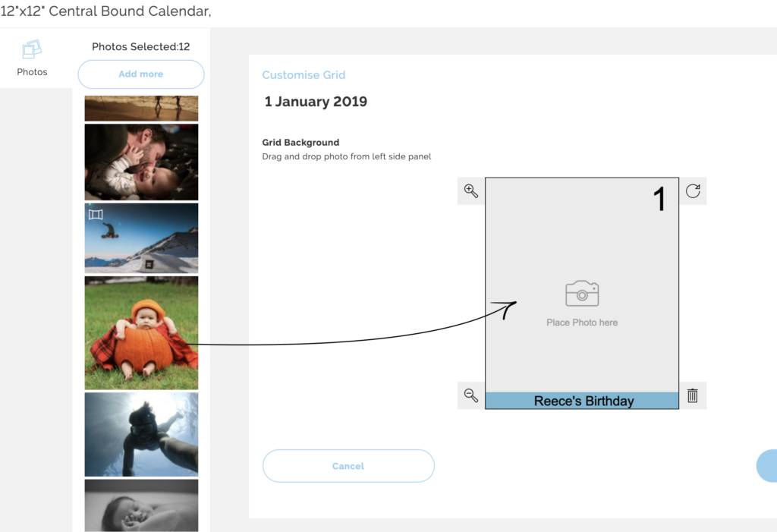The image size is (777, 532).
Task: Select the pumpkin baby photo thumbnail
Action: (141, 332)
